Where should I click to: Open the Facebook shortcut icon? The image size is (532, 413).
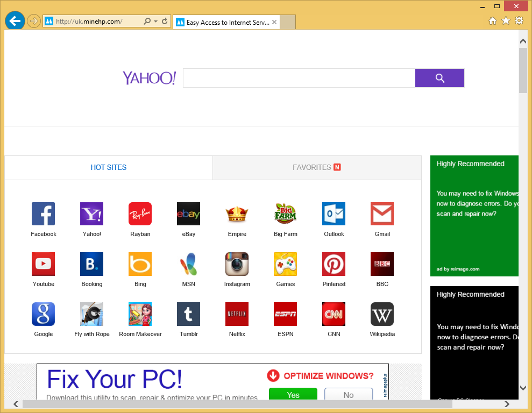point(43,213)
